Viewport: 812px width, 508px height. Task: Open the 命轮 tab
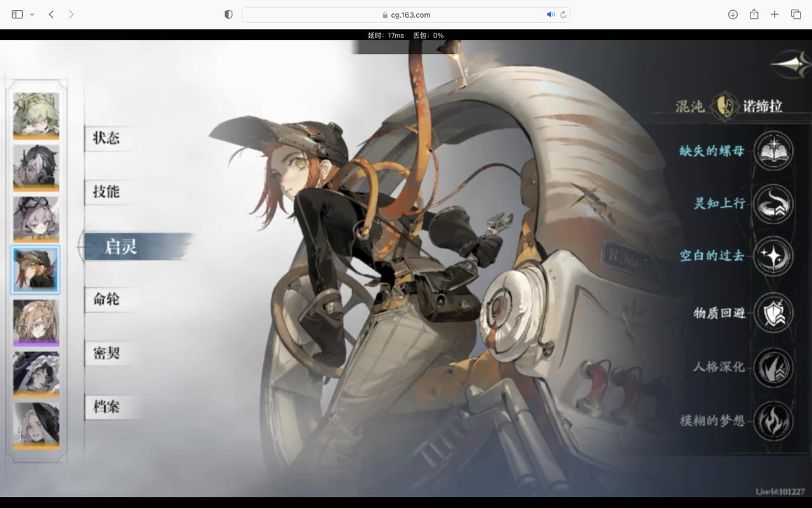pos(107,299)
